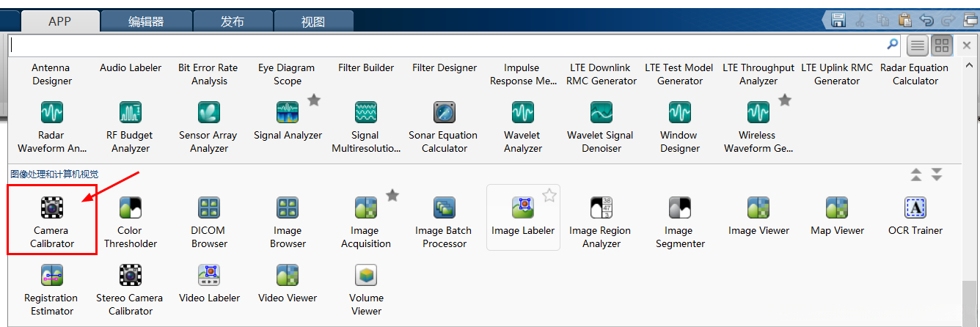980x327 pixels.
Task: Open LTE Test Model Generator label
Action: coord(679,74)
